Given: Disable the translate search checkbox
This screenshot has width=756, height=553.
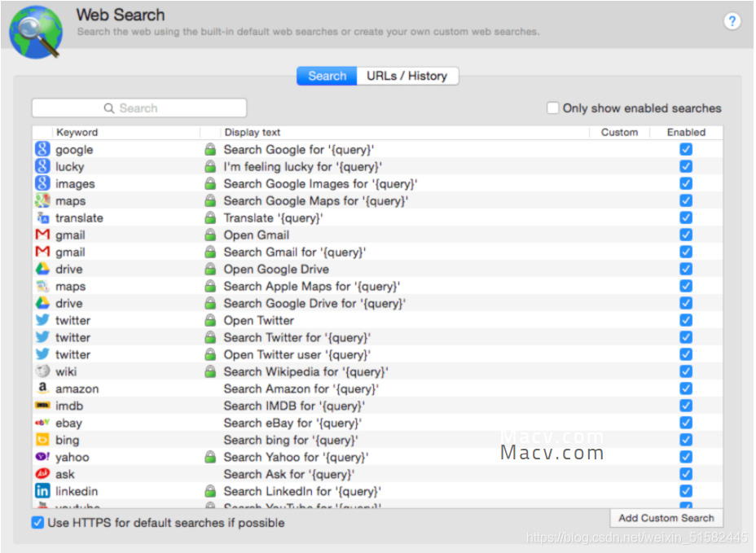Looking at the screenshot, I should click(x=686, y=218).
